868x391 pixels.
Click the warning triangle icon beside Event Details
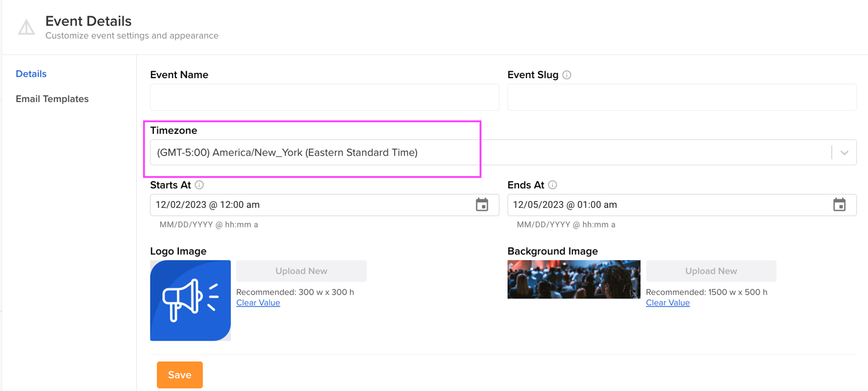(x=26, y=27)
